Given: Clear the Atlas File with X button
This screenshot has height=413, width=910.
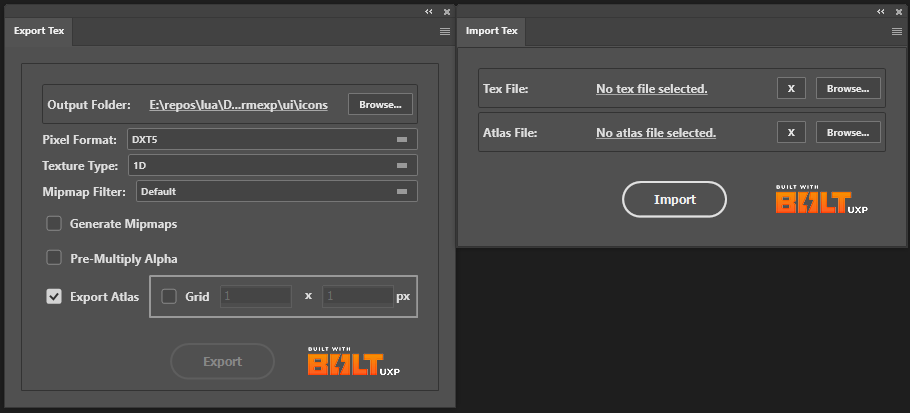Looking at the screenshot, I should (791, 132).
